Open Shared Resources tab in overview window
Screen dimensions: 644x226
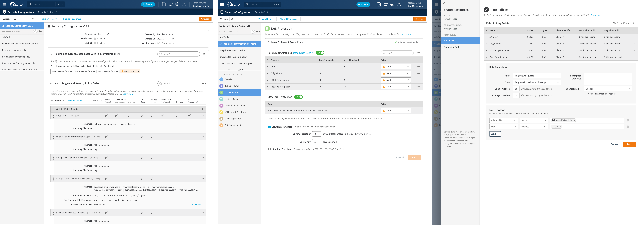[x=72, y=19]
